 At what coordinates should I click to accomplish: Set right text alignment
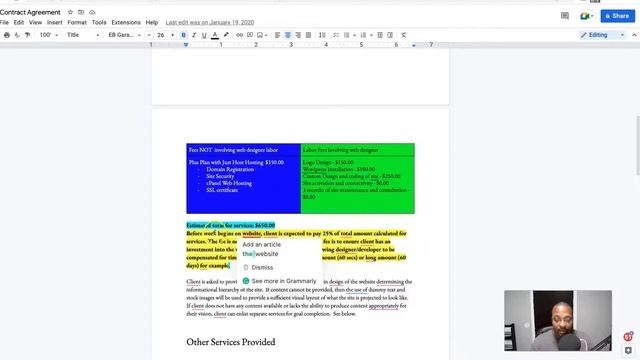[298, 35]
